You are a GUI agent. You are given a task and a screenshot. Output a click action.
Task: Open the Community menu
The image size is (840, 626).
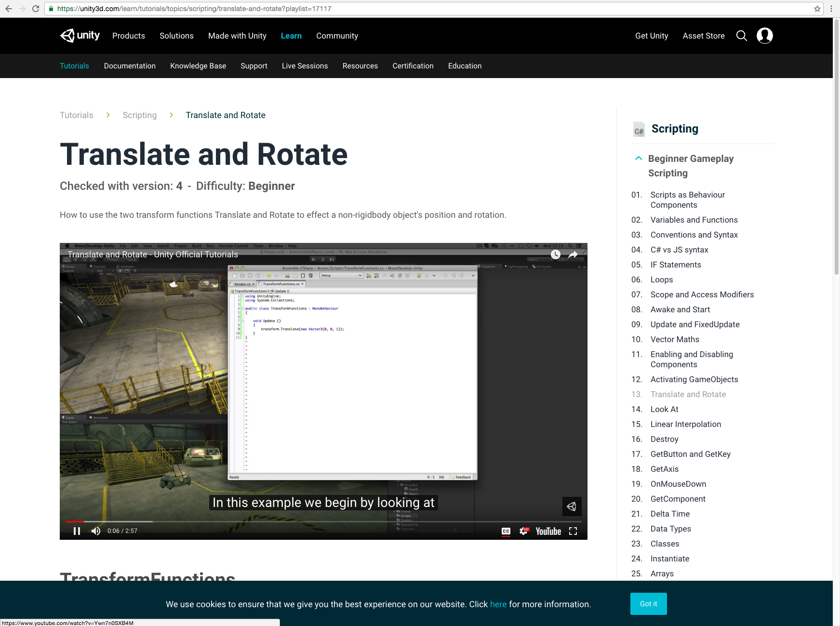337,36
